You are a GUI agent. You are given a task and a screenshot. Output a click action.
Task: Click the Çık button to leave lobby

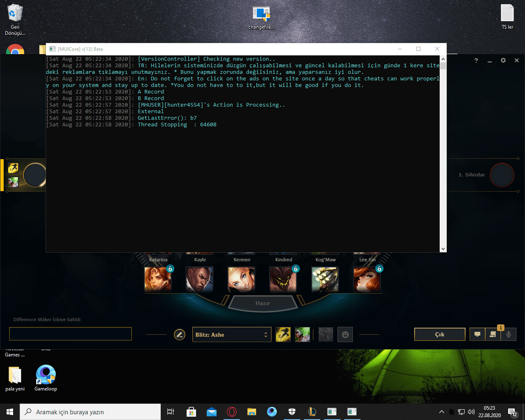(440, 334)
